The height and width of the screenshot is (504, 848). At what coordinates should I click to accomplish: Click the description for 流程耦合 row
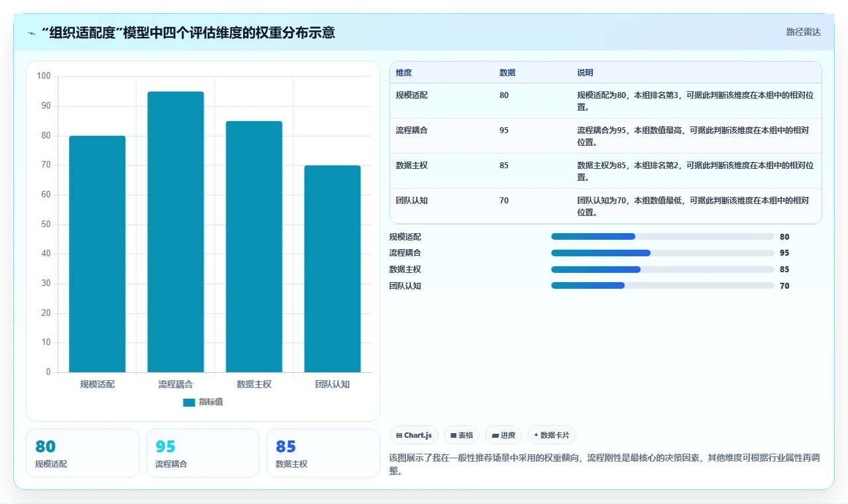coord(693,136)
